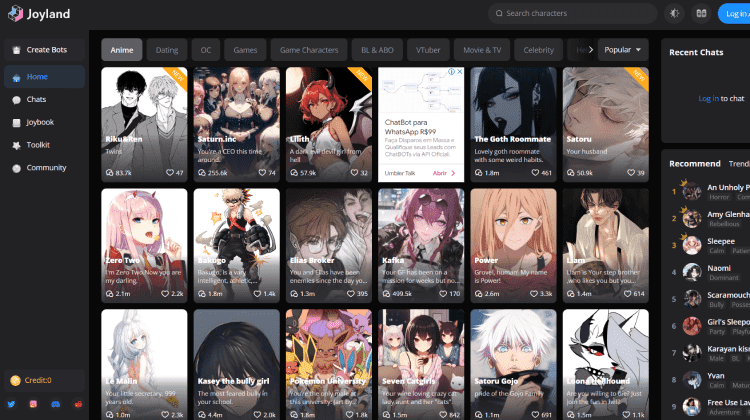Open the Satoru Your husband card
This screenshot has width=750, height=420.
tap(606, 124)
